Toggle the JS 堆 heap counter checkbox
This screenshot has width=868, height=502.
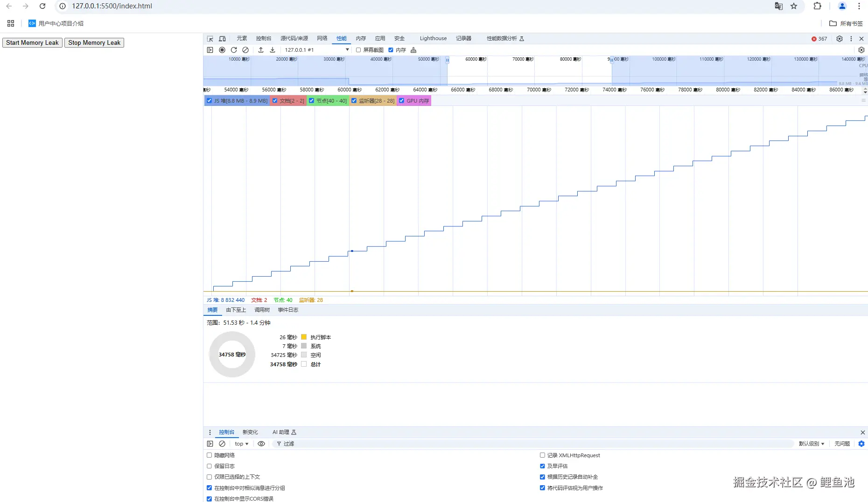(209, 101)
